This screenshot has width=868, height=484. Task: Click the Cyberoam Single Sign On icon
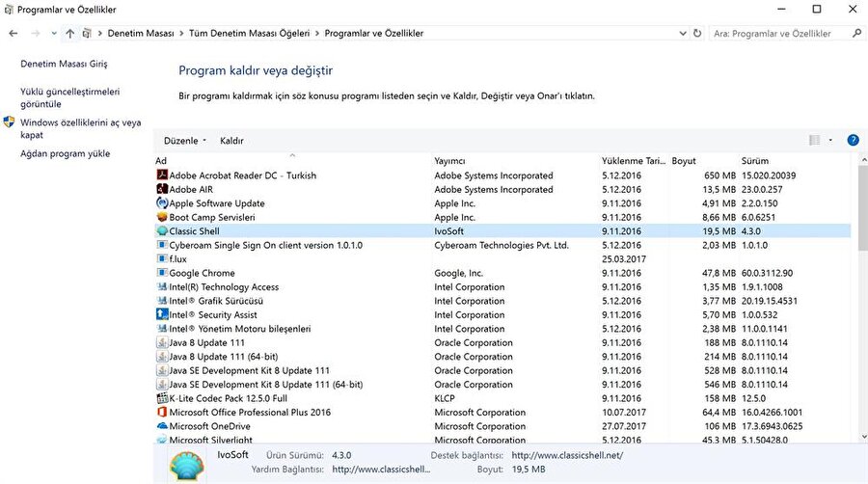point(162,245)
